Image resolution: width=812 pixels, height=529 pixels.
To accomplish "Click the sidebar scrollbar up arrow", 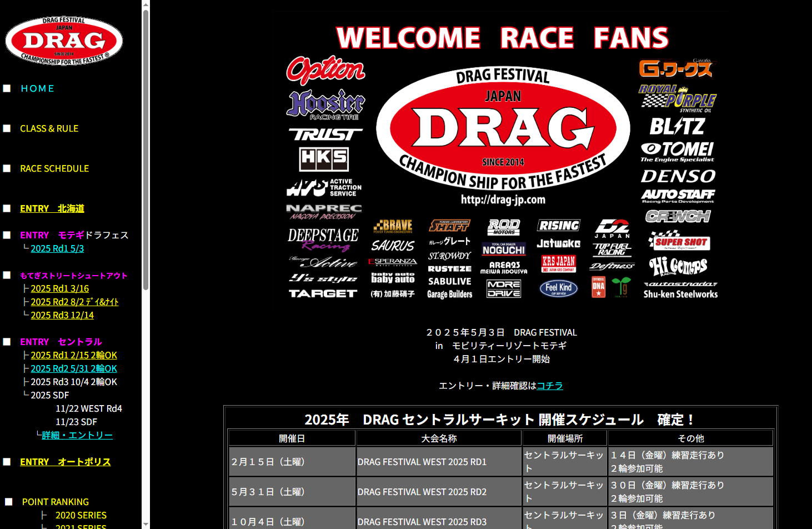I will pos(146,4).
